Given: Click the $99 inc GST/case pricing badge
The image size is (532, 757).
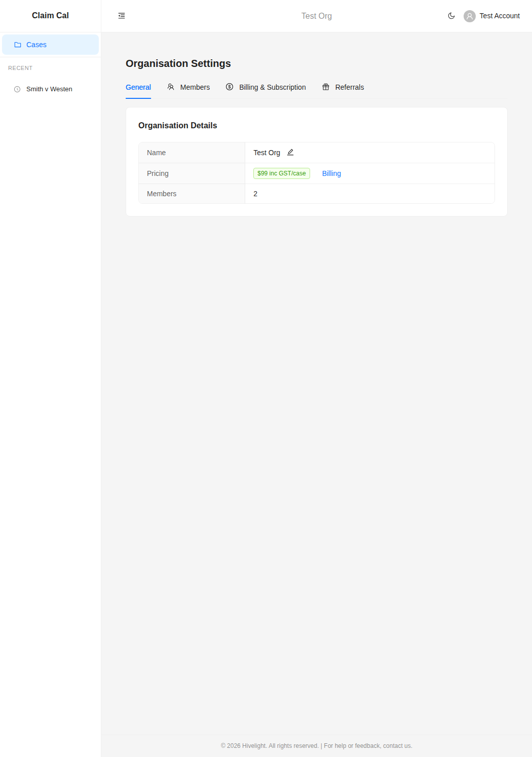Looking at the screenshot, I should pos(281,173).
